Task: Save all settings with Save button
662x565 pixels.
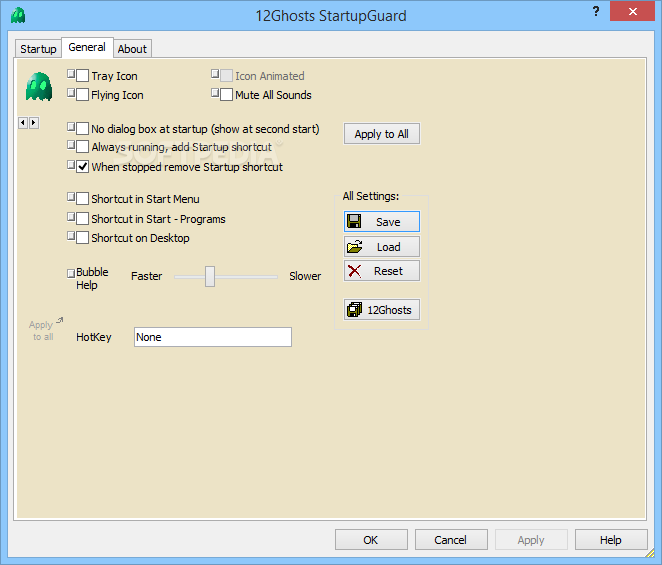Action: pyautogui.click(x=382, y=222)
